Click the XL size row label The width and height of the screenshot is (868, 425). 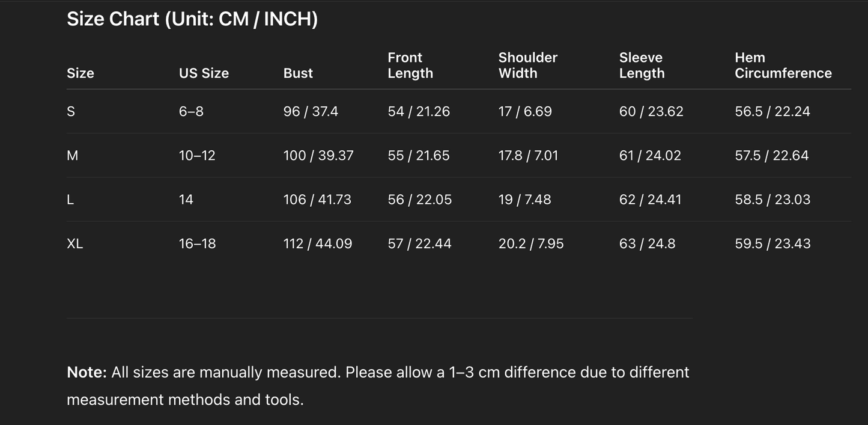coord(74,243)
